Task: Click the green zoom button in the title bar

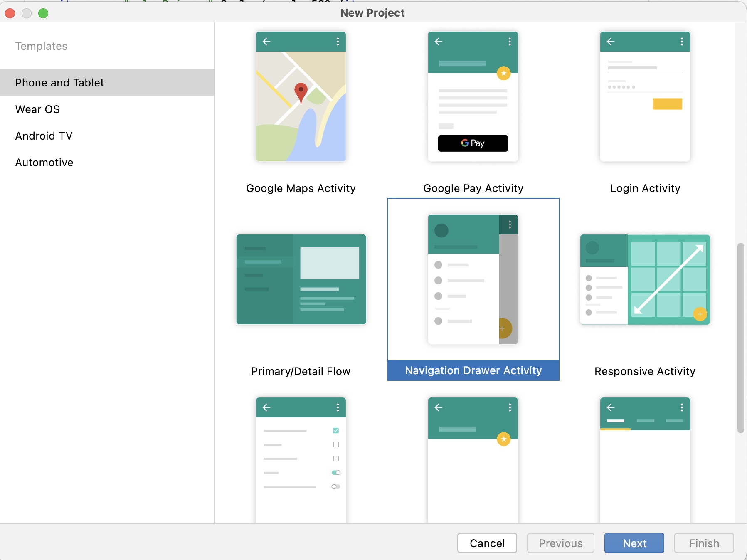Action: click(43, 13)
